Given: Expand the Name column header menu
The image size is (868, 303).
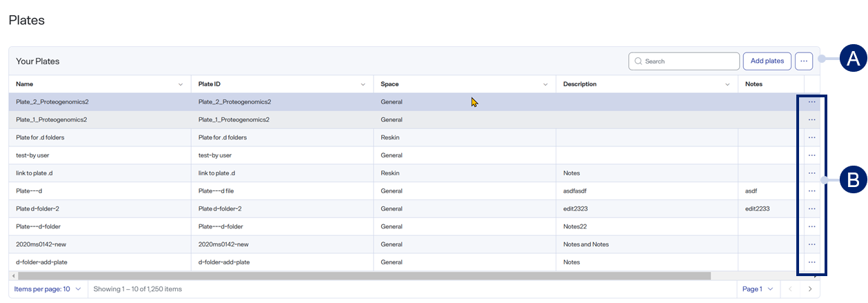Looking at the screenshot, I should pos(181,84).
